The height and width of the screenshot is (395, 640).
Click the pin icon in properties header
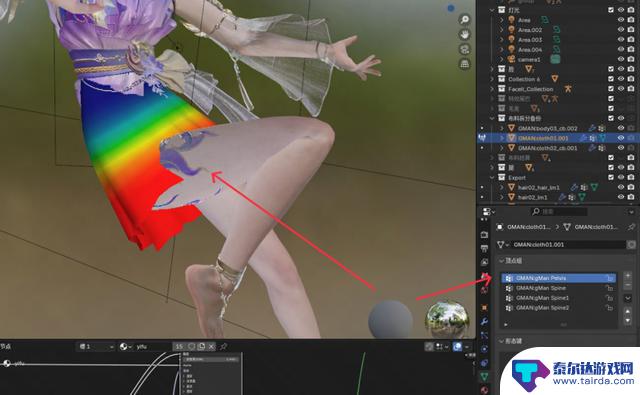click(631, 226)
